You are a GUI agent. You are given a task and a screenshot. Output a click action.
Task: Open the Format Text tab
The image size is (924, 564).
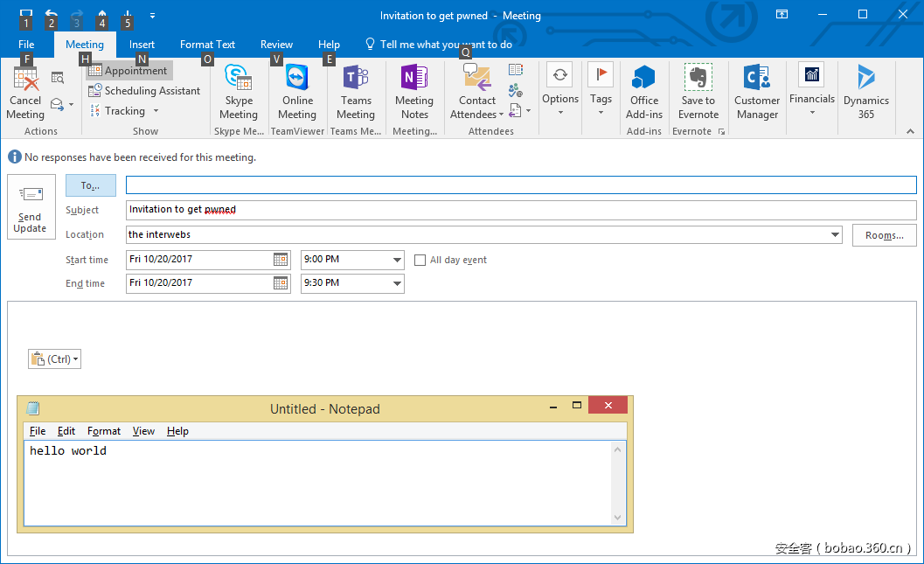[207, 45]
